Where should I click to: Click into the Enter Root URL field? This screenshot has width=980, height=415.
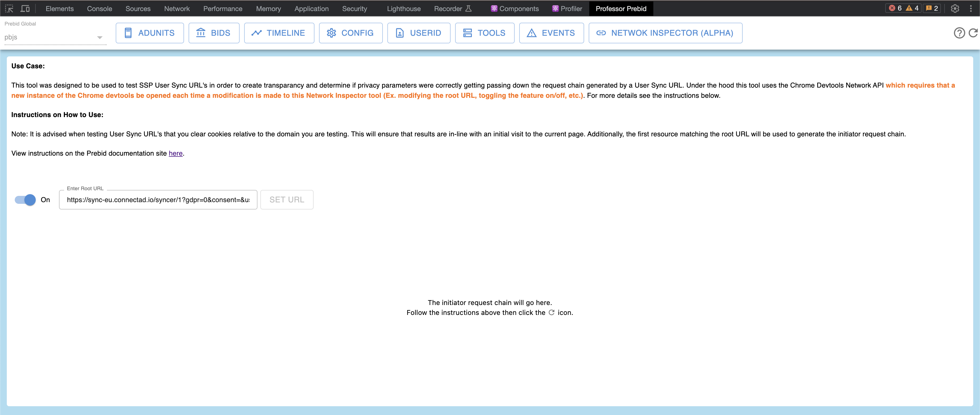click(x=158, y=200)
